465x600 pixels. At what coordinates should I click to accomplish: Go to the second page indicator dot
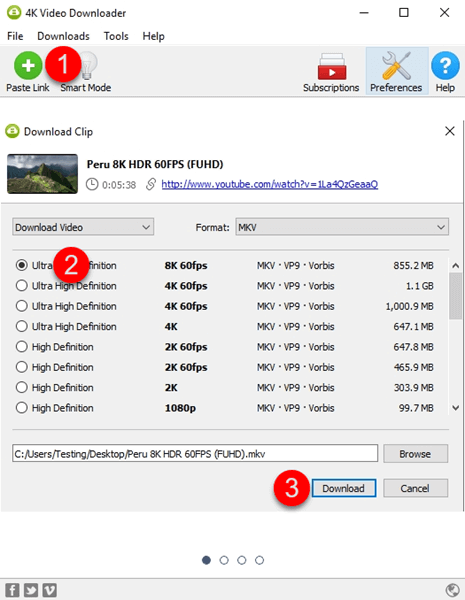[x=224, y=560]
